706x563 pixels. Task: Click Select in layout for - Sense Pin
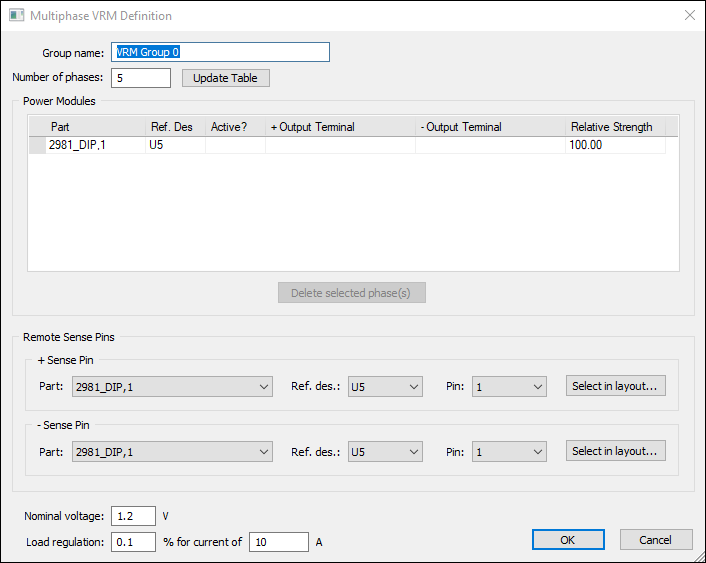615,451
